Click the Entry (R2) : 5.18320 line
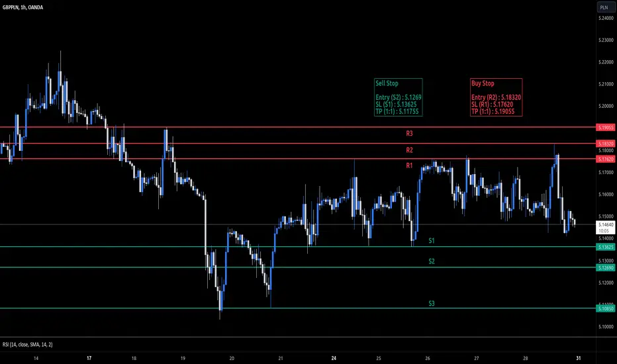Screen dimensions: 617x364 pyautogui.click(x=497, y=97)
